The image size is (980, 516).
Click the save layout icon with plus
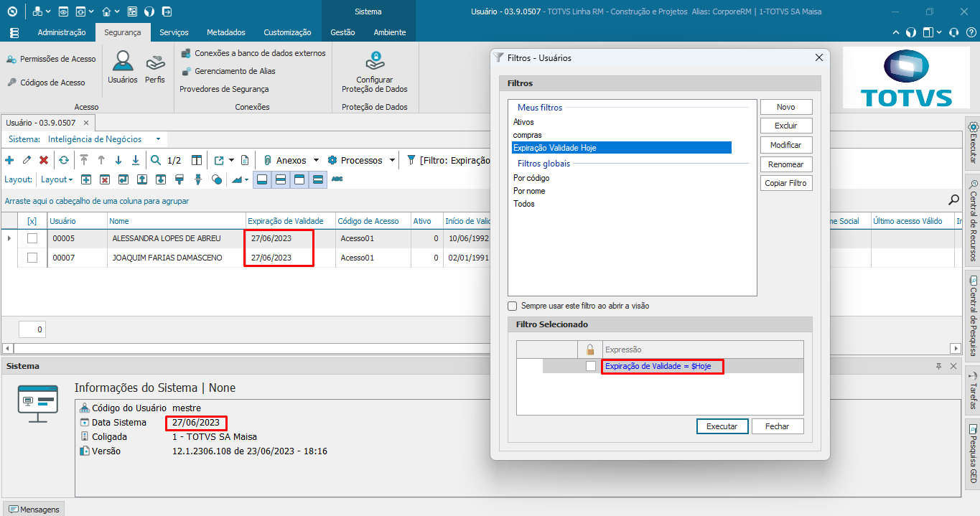click(x=85, y=179)
